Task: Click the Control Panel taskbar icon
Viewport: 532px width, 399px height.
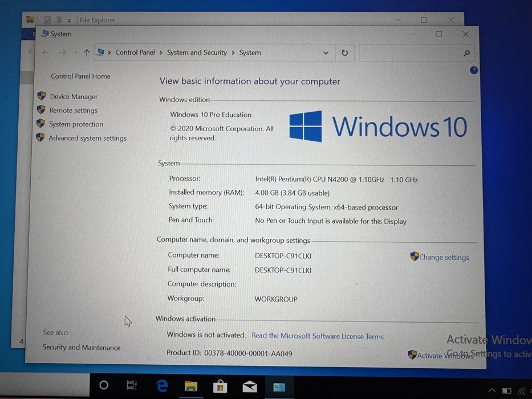Action: tap(279, 387)
